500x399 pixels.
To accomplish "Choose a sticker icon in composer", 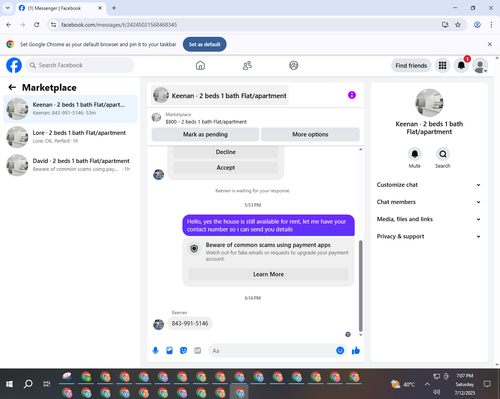I will (183, 350).
